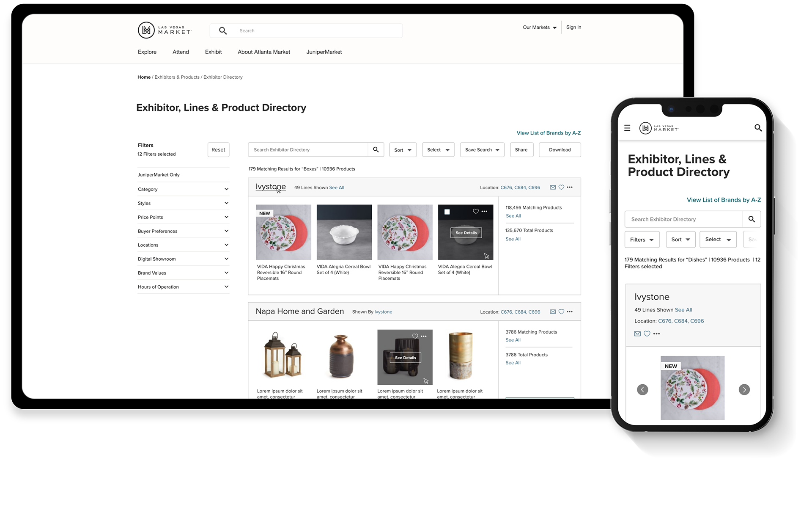The height and width of the screenshot is (510, 812).
Task: Click the Sign In link
Action: pos(573,27)
